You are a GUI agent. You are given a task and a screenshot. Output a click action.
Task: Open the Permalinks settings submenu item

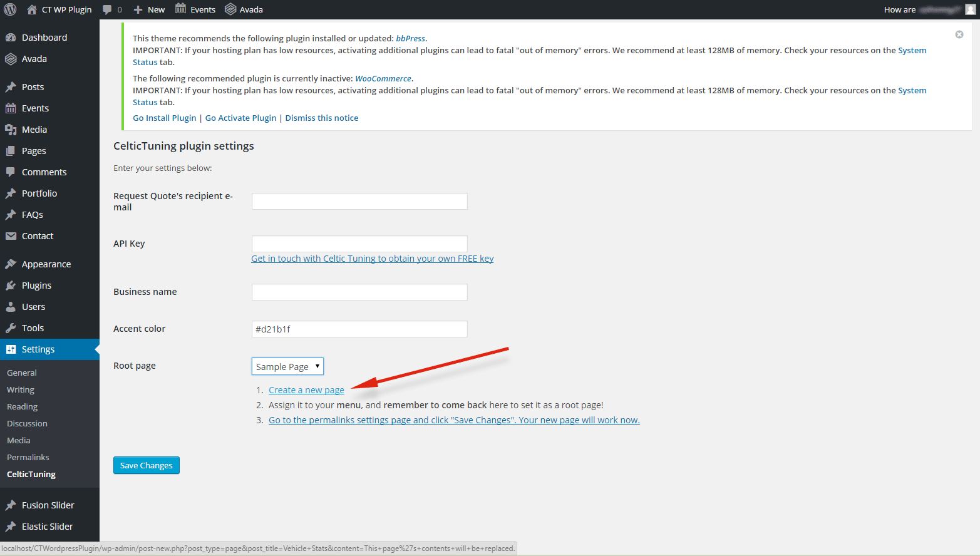[x=28, y=457]
